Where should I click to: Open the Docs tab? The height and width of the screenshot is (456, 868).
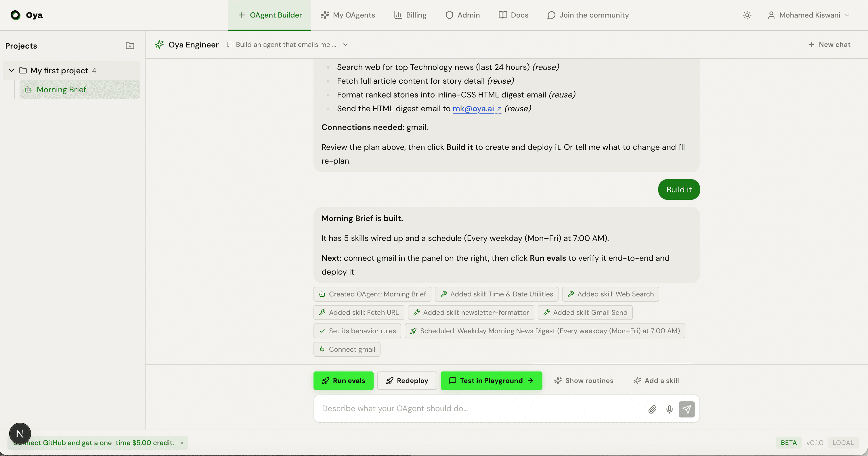(x=513, y=15)
